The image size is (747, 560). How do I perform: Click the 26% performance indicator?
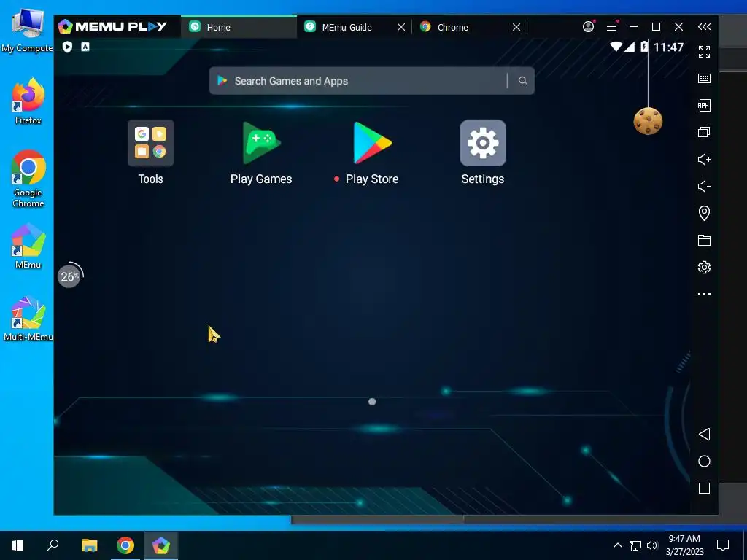pos(69,276)
